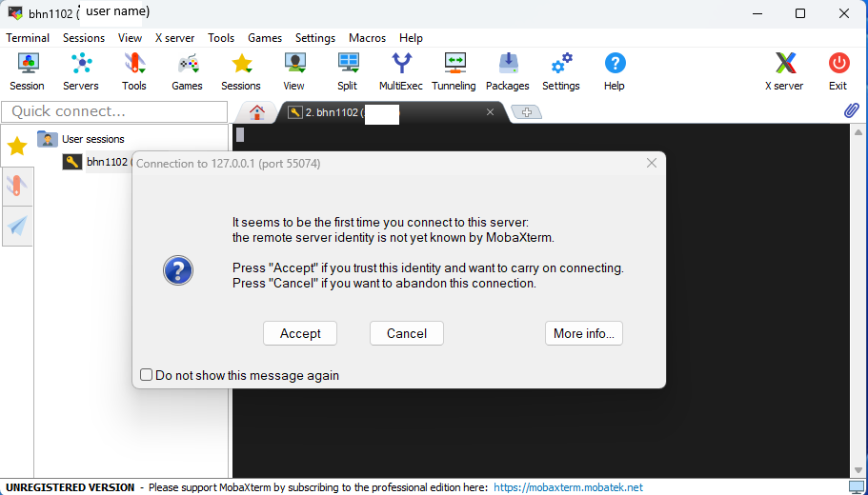The image size is (868, 495).
Task: Enable Do not show this message again
Action: pyautogui.click(x=146, y=375)
